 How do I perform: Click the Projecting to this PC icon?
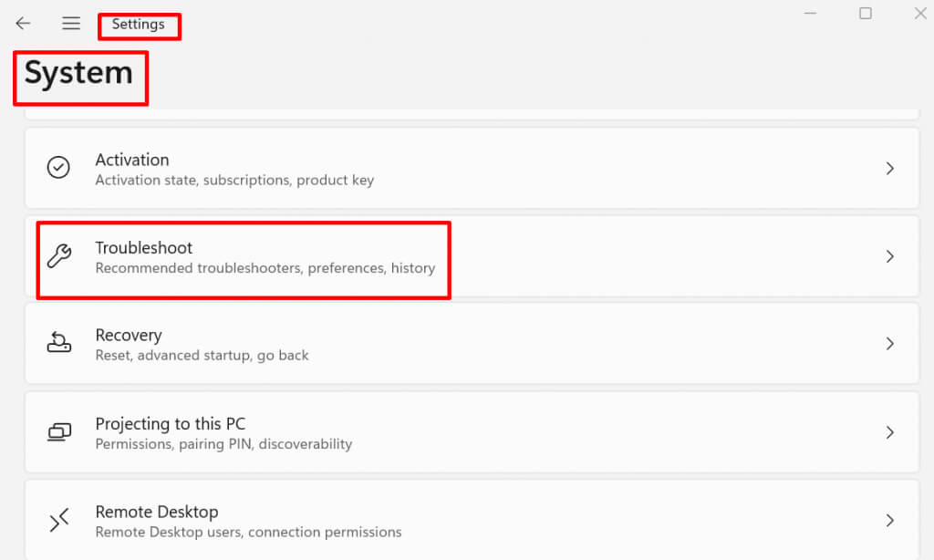pyautogui.click(x=58, y=432)
